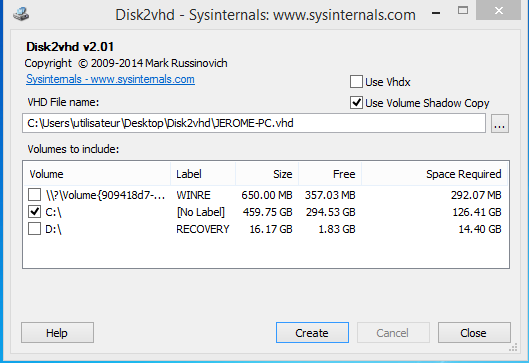The height and width of the screenshot is (363, 529).
Task: Open the Sysinternals website link
Action: click(x=110, y=79)
